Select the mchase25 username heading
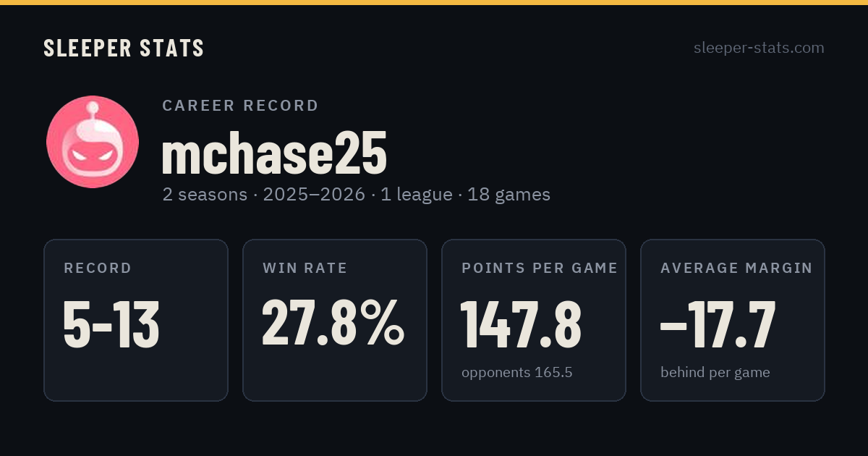The height and width of the screenshot is (456, 868). click(x=274, y=153)
